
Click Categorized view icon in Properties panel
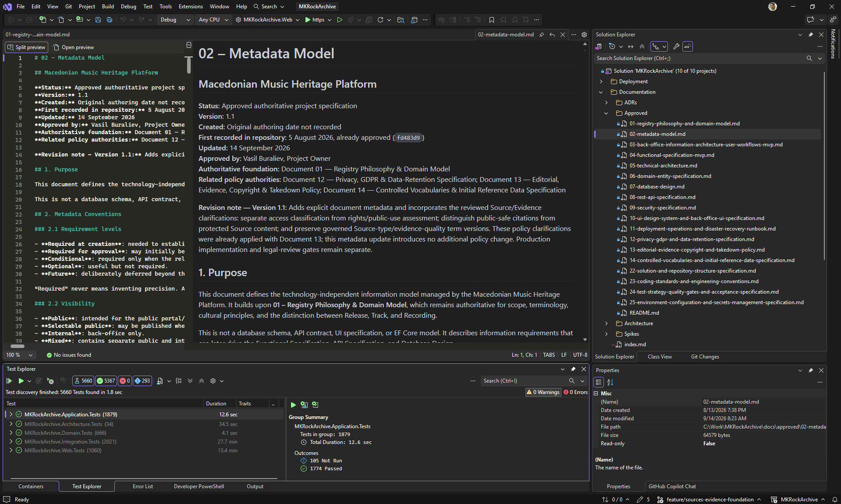click(x=599, y=382)
